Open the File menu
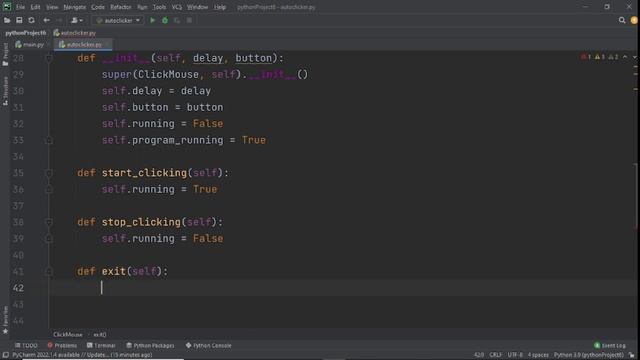640x360 pixels. click(20, 7)
